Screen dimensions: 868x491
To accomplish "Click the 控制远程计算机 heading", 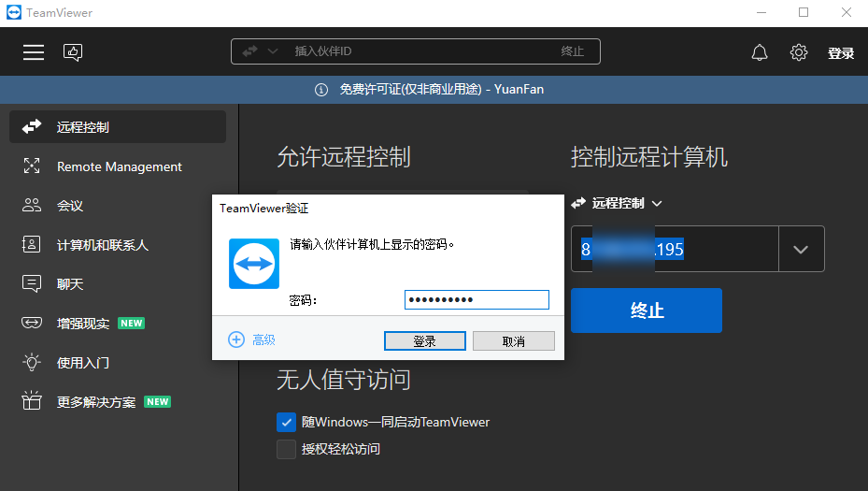I will (649, 157).
